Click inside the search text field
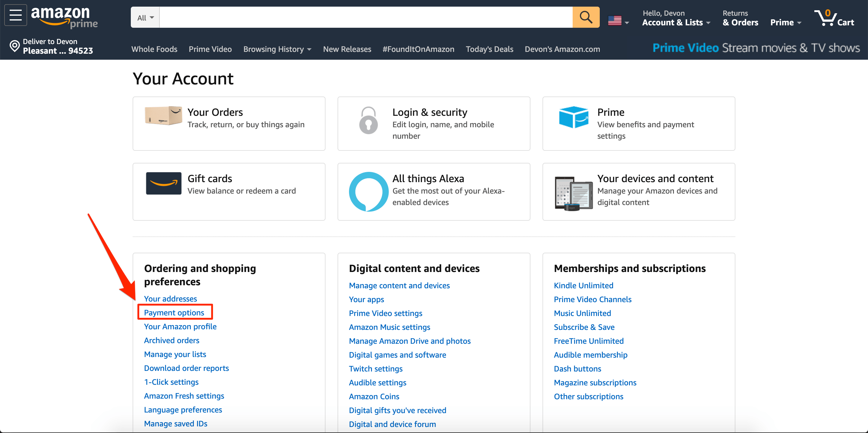 366,17
